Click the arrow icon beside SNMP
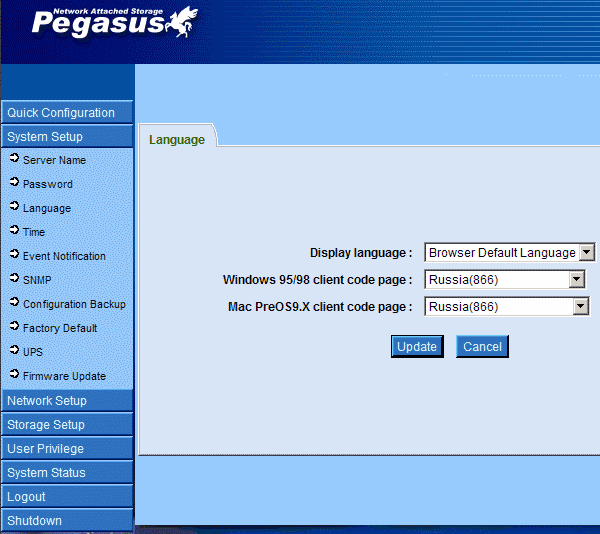 [14, 279]
